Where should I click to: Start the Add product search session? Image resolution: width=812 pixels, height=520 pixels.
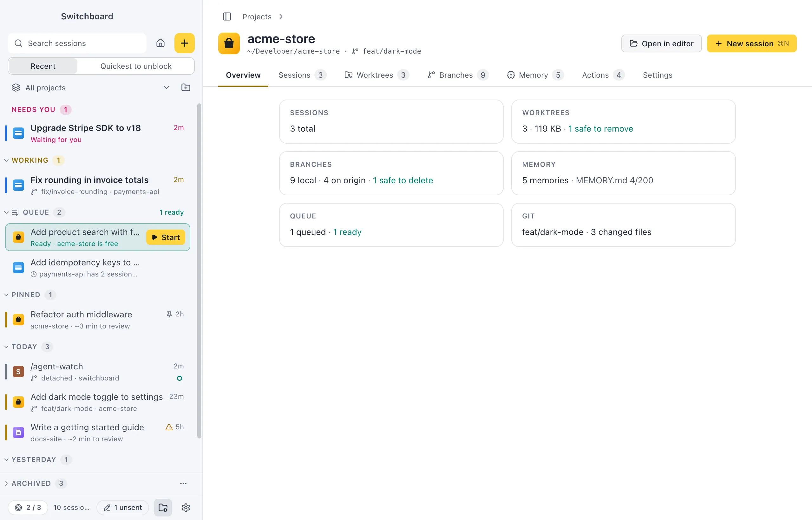click(166, 237)
